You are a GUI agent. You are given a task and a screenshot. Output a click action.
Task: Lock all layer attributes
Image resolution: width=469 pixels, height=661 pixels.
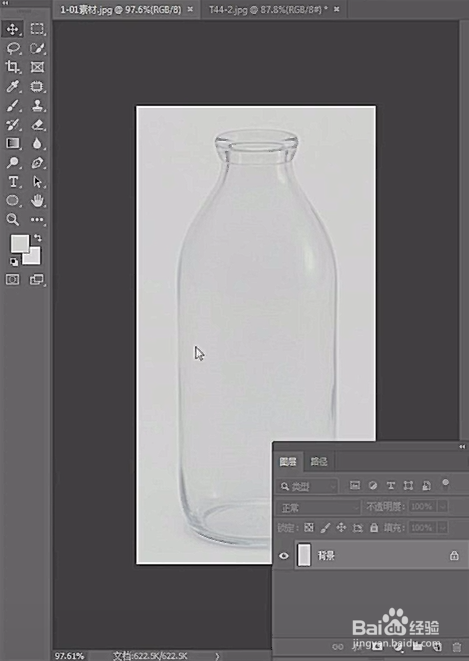374,528
